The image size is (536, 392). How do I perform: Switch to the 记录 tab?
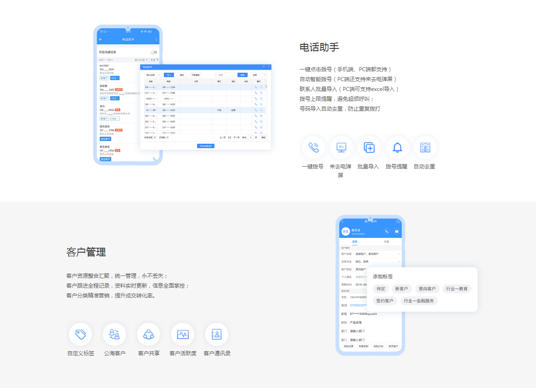[x=386, y=241]
